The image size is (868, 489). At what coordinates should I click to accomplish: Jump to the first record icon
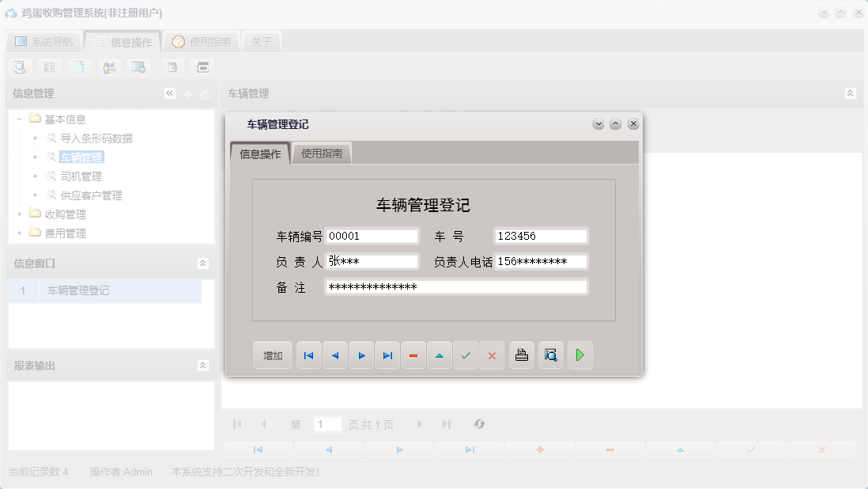click(x=308, y=354)
